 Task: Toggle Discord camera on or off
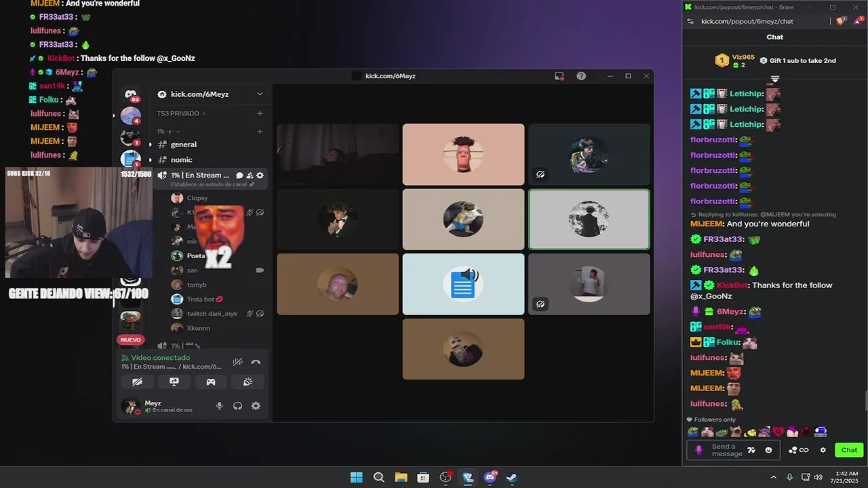point(137,382)
